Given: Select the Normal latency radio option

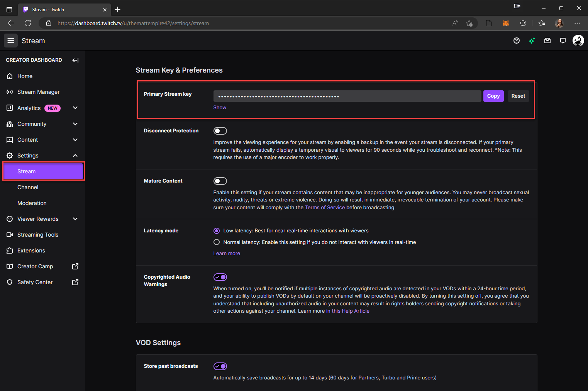Looking at the screenshot, I should pyautogui.click(x=217, y=242).
